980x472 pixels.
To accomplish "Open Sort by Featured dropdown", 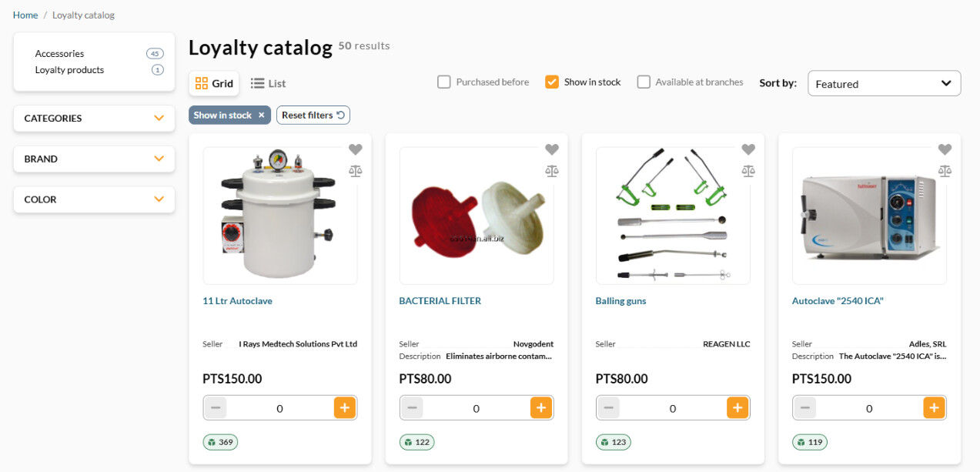I will point(884,84).
